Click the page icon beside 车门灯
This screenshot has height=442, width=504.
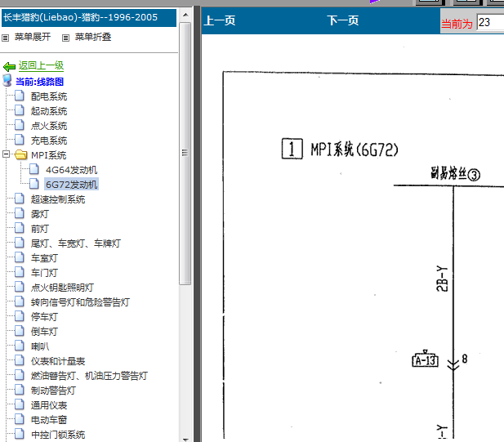pyautogui.click(x=20, y=272)
